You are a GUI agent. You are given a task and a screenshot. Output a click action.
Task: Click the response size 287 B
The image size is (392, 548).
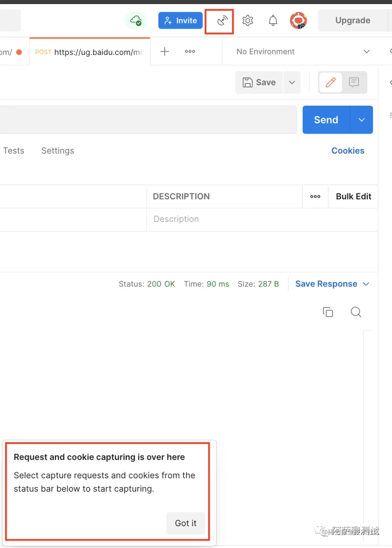coord(269,284)
